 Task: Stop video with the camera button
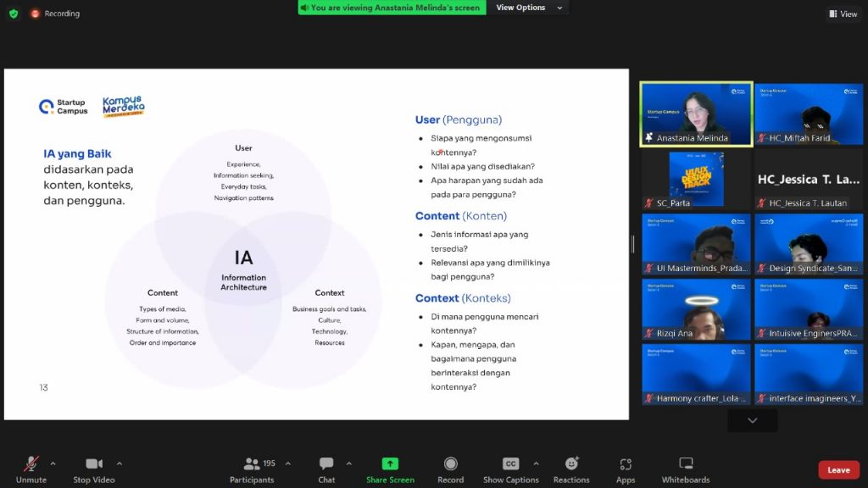tap(93, 464)
